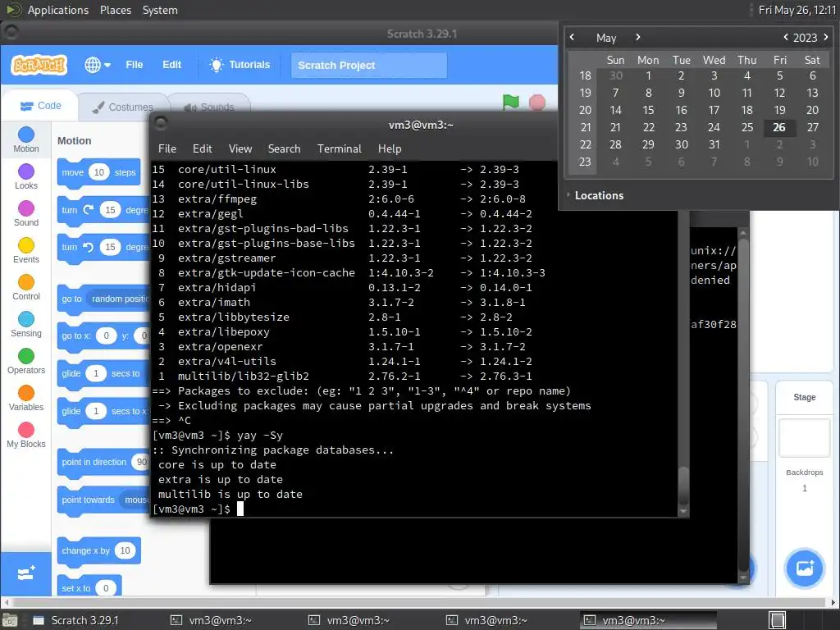Click the Scratch horizontal scrollbar
This screenshot has width=840, height=630.
419,602
